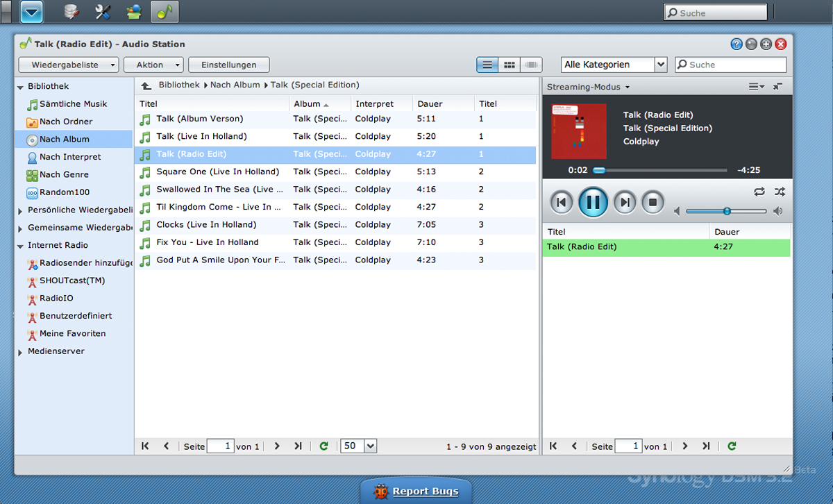Image resolution: width=833 pixels, height=504 pixels.
Task: Select track God Put A Smile Upon Your Face
Action: coord(335,260)
